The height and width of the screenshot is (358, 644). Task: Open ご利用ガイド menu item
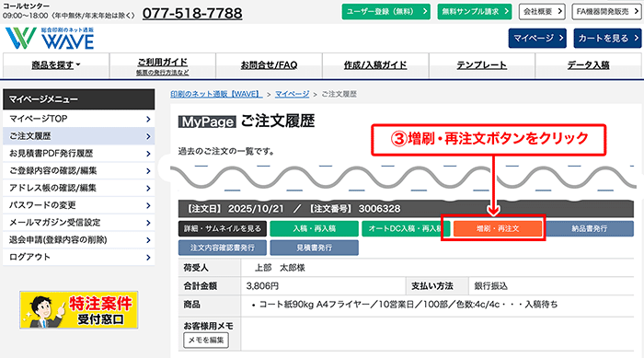pos(162,65)
